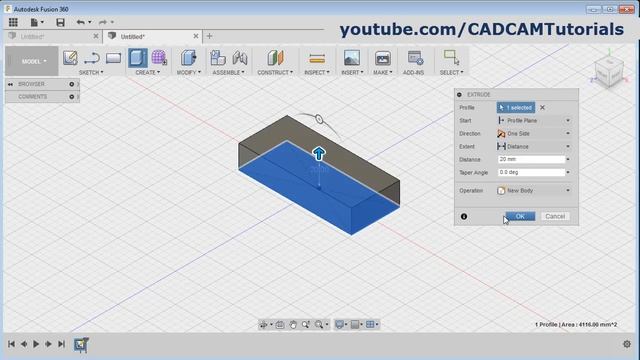The height and width of the screenshot is (360, 640).
Task: Select the Pan hand tool
Action: [293, 324]
